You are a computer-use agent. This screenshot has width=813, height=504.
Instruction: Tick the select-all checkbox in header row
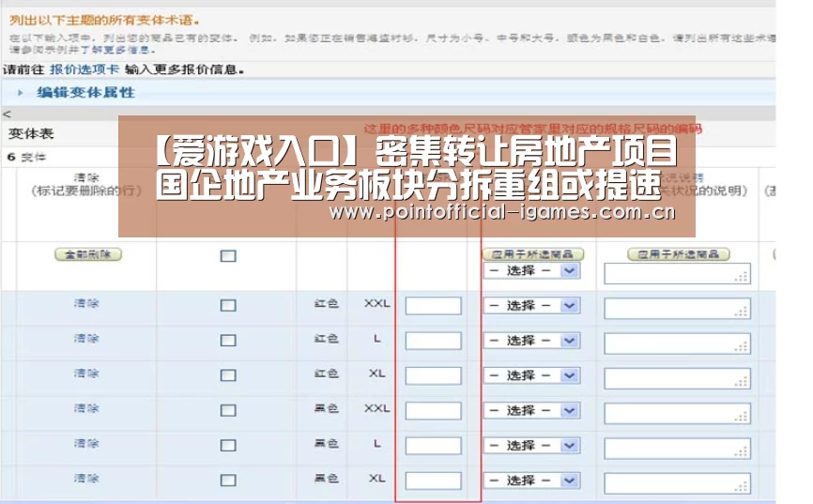[228, 256]
